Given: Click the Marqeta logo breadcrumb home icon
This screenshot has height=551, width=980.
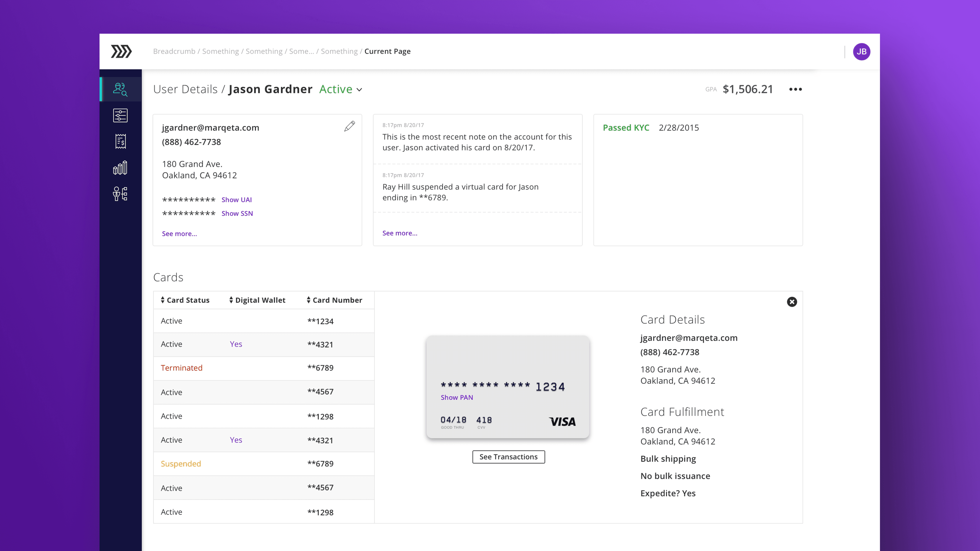Looking at the screenshot, I should 121,51.
